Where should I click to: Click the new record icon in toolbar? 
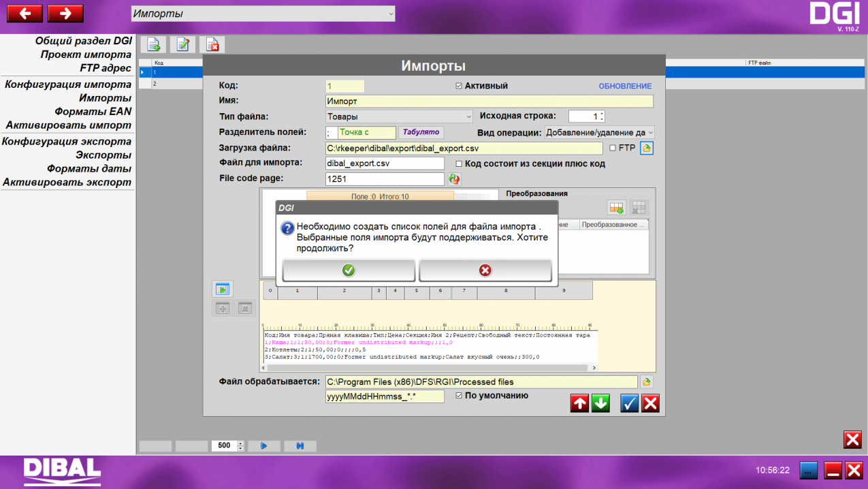tap(153, 45)
